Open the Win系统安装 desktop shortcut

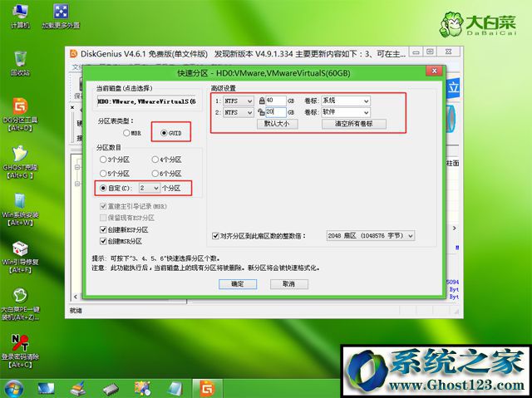(20, 209)
